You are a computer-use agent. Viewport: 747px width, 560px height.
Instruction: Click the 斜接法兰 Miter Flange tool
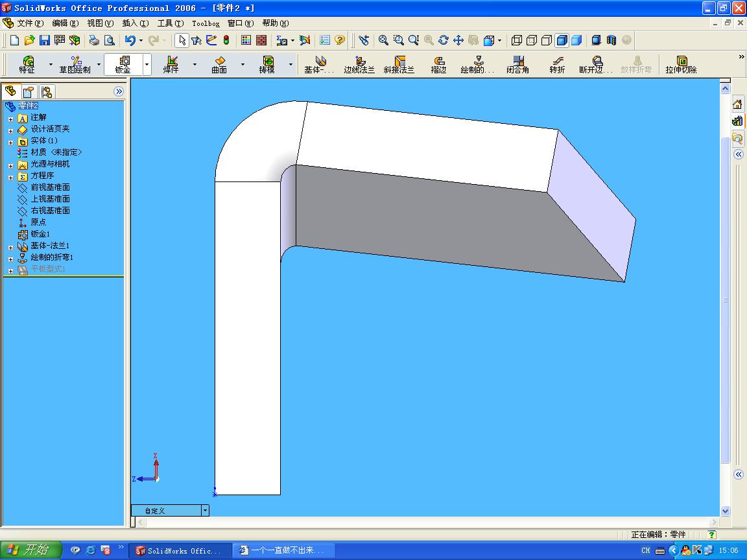pyautogui.click(x=399, y=65)
